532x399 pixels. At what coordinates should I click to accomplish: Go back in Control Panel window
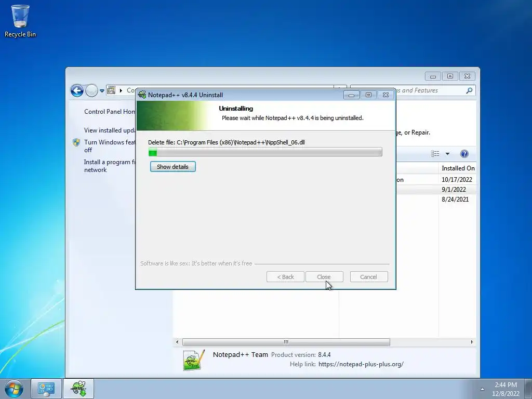(x=77, y=90)
